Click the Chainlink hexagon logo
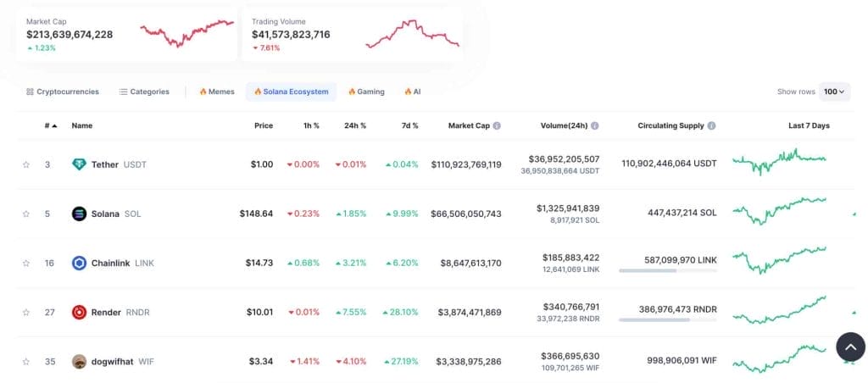The height and width of the screenshot is (383, 868). tap(79, 263)
